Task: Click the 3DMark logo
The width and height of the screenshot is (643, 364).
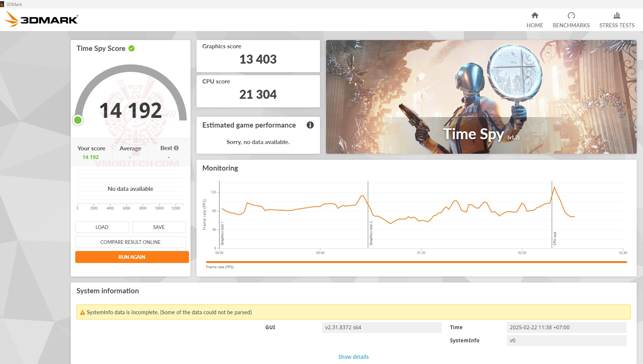Action: [x=41, y=19]
